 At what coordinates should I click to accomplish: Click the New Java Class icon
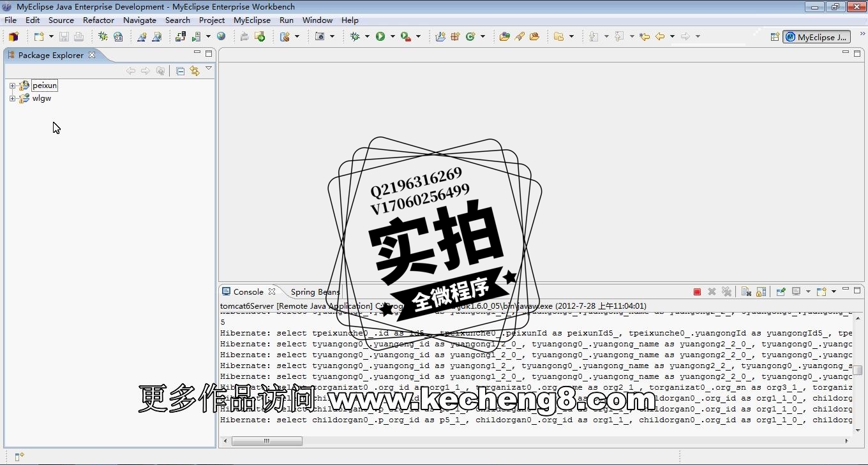[x=470, y=36]
